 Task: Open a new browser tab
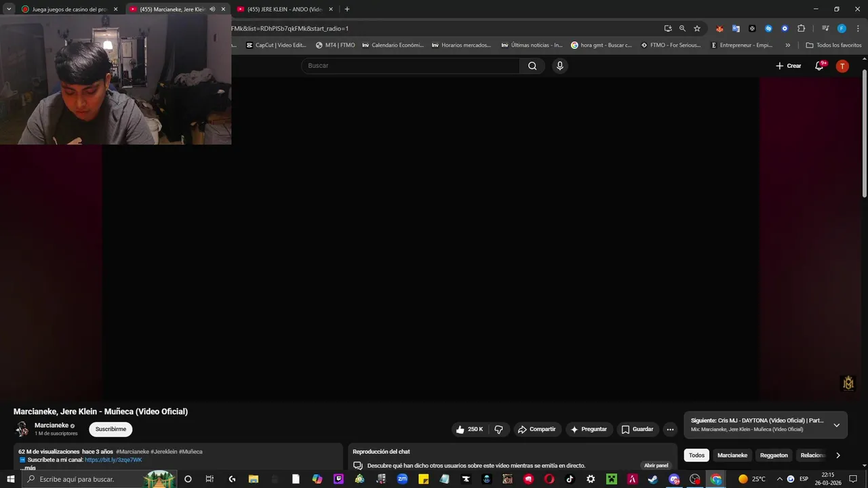click(x=347, y=9)
